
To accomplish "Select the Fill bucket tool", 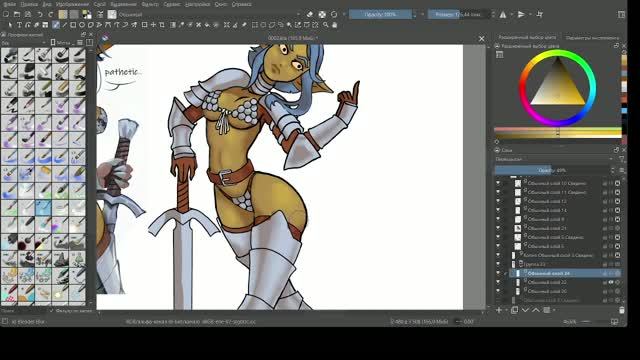I will 207,25.
